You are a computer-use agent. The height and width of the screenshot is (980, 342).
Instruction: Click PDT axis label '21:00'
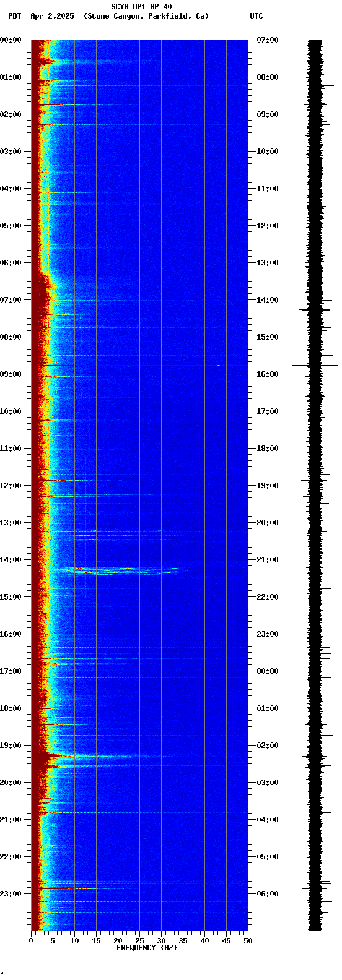coord(11,820)
